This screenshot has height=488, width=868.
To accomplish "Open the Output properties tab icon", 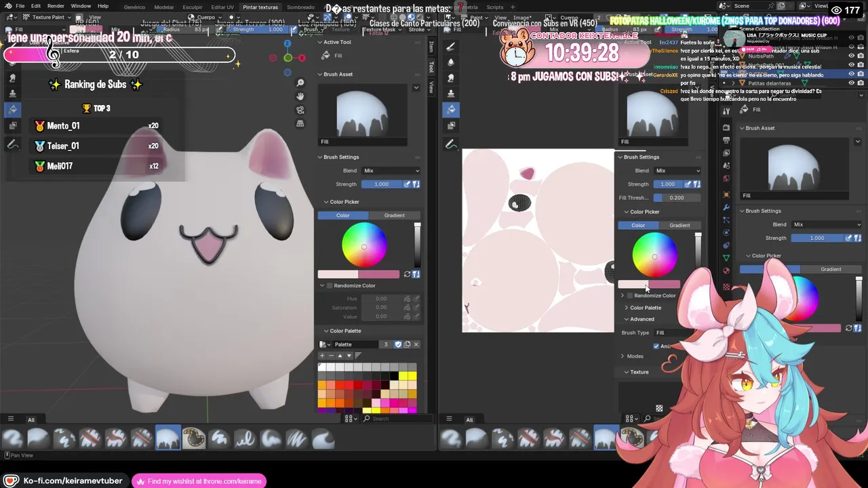I will pos(726,140).
